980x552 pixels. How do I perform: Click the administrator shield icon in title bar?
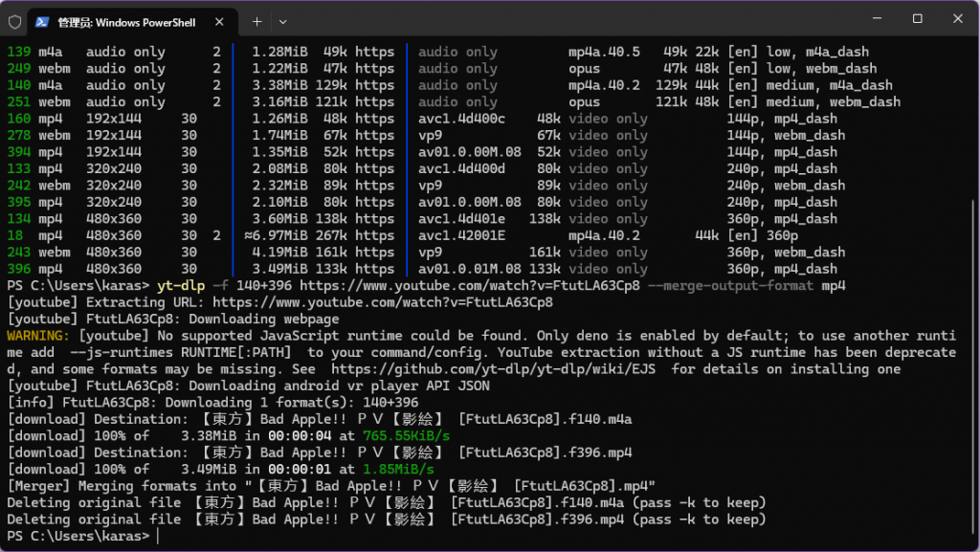(14, 20)
